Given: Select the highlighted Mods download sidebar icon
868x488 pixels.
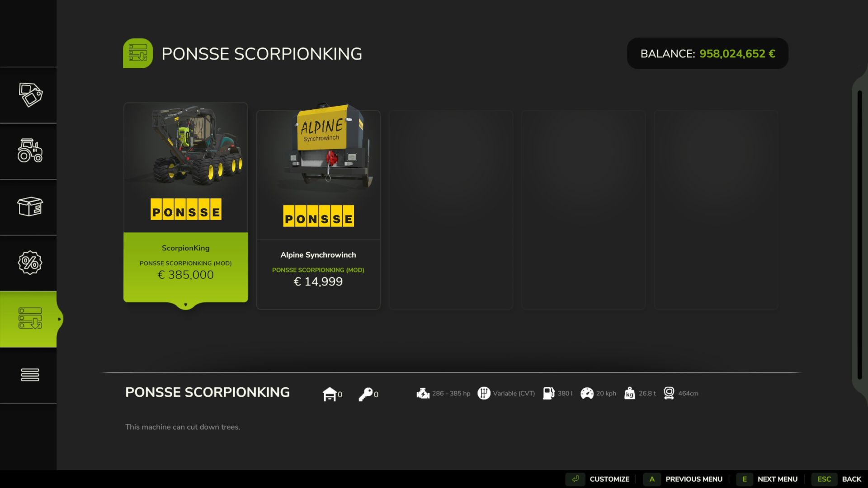Looking at the screenshot, I should [29, 319].
